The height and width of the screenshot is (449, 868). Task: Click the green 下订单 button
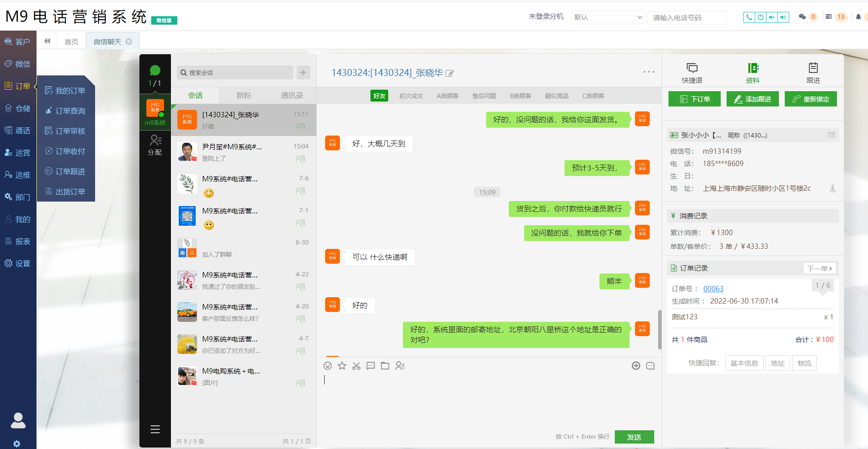tap(695, 99)
